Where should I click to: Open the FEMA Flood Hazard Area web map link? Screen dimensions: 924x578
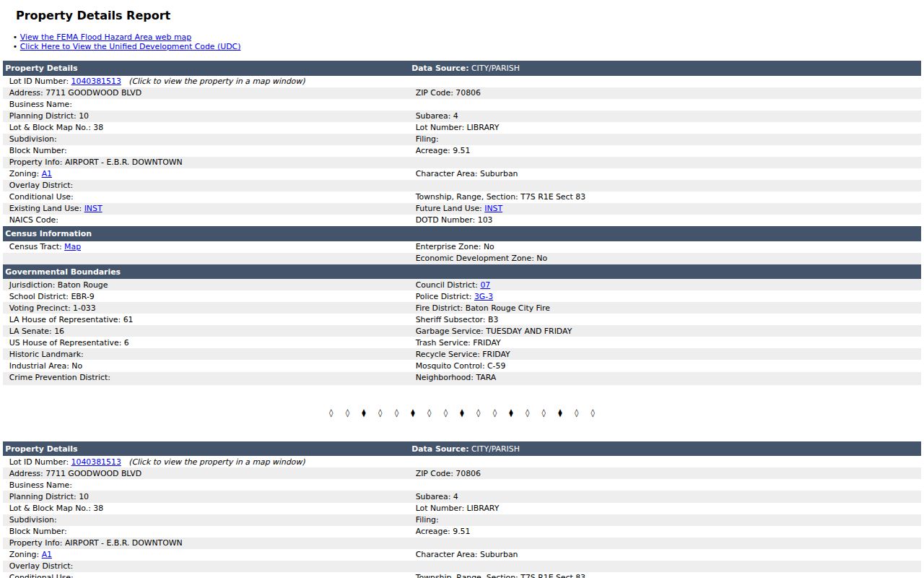(105, 37)
